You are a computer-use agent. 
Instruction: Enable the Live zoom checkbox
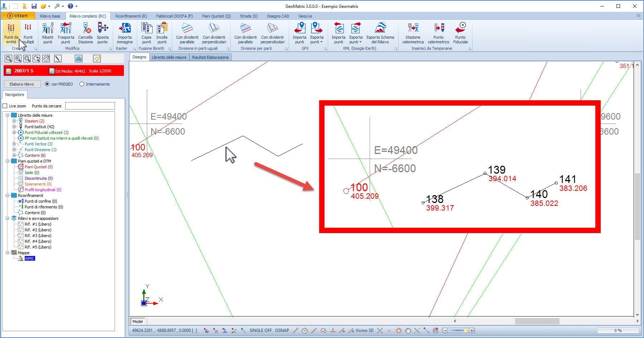click(x=5, y=106)
